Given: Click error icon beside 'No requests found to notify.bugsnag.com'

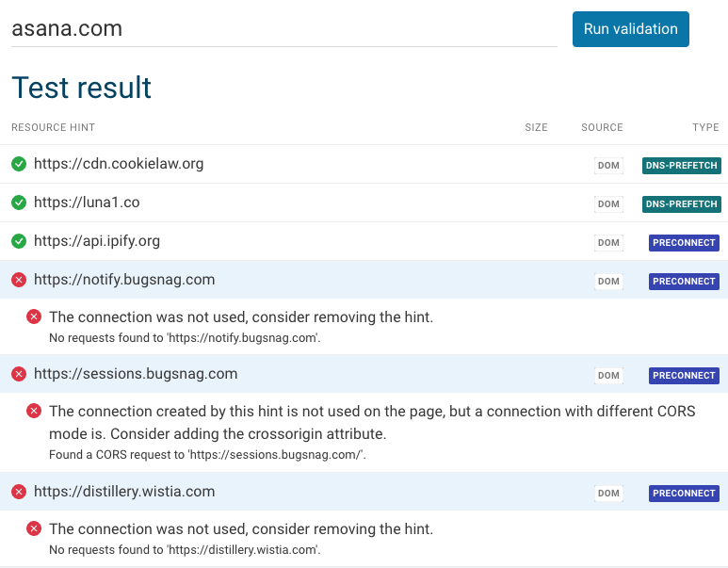Looking at the screenshot, I should tap(34, 316).
